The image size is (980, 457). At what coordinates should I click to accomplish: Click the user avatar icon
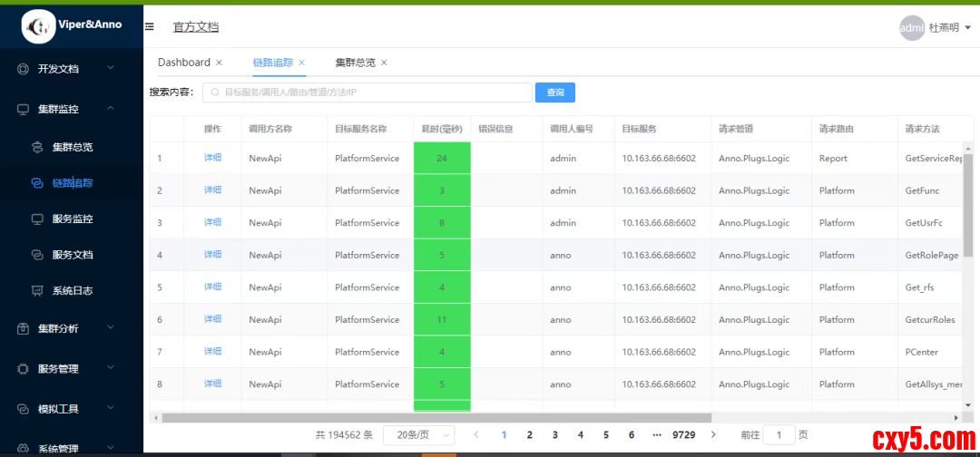pos(911,28)
